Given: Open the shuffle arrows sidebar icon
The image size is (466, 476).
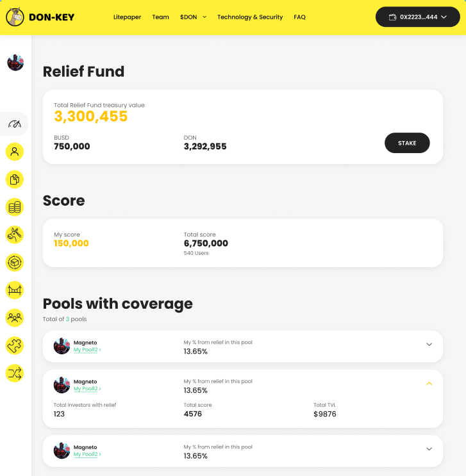Looking at the screenshot, I should (15, 373).
